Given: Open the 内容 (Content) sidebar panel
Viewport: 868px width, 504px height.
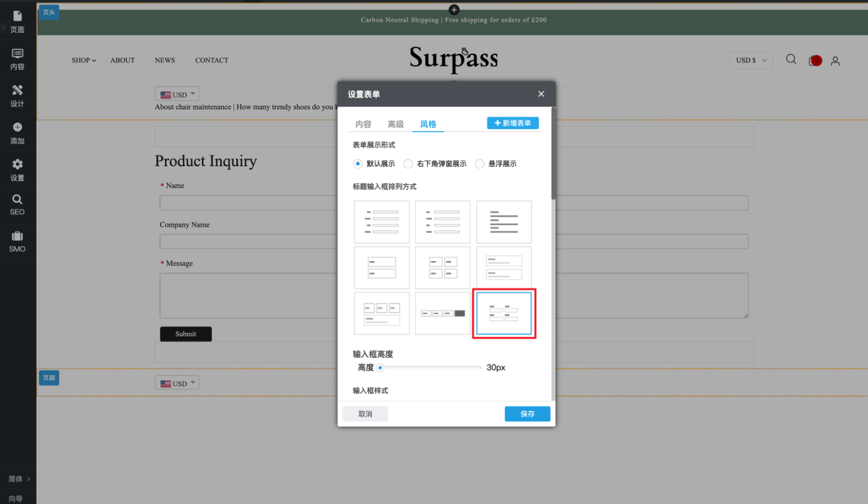Looking at the screenshot, I should click(x=17, y=59).
